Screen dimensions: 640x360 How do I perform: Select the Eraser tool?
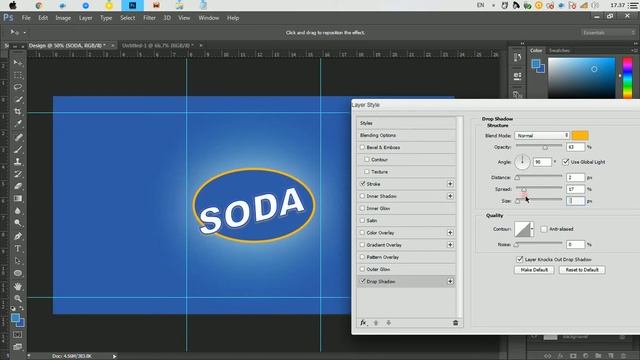[x=18, y=186]
